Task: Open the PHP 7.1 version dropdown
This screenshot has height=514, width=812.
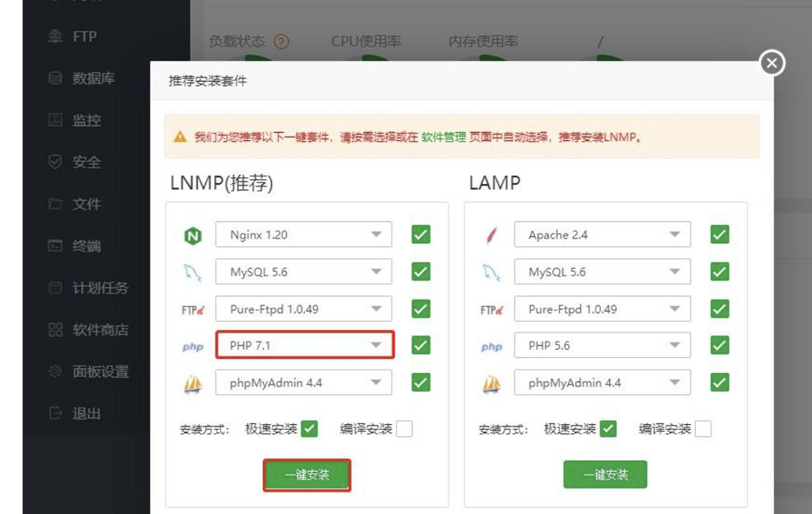Action: pos(304,346)
